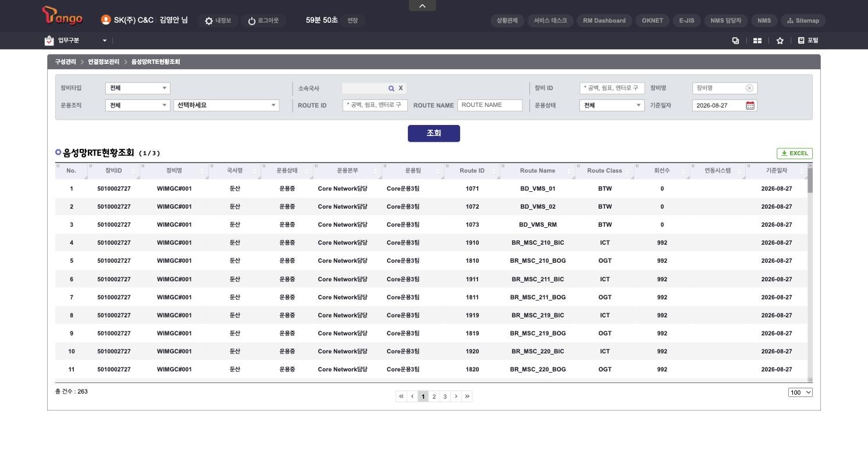The image size is (868, 472).
Task: Click the 로그아웃 power button
Action: tap(252, 21)
